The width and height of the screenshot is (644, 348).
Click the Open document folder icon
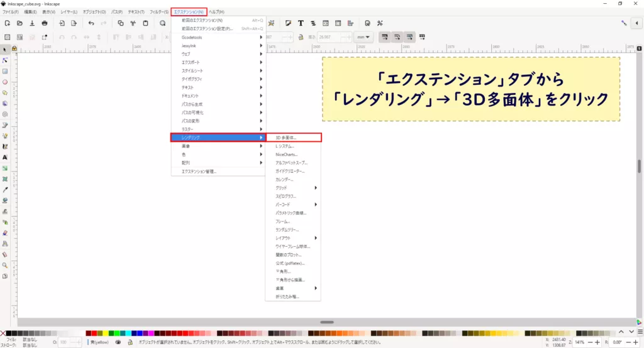point(19,23)
